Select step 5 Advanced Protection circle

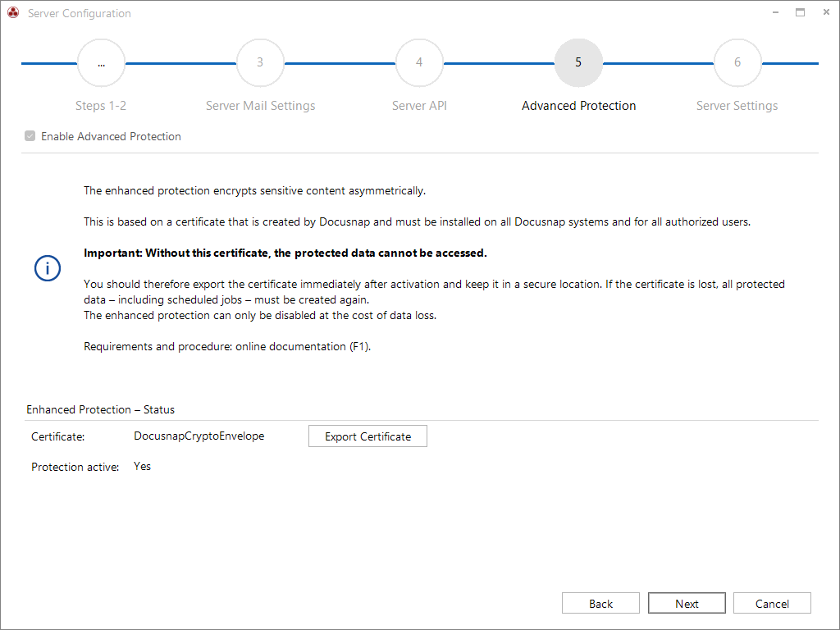point(578,62)
